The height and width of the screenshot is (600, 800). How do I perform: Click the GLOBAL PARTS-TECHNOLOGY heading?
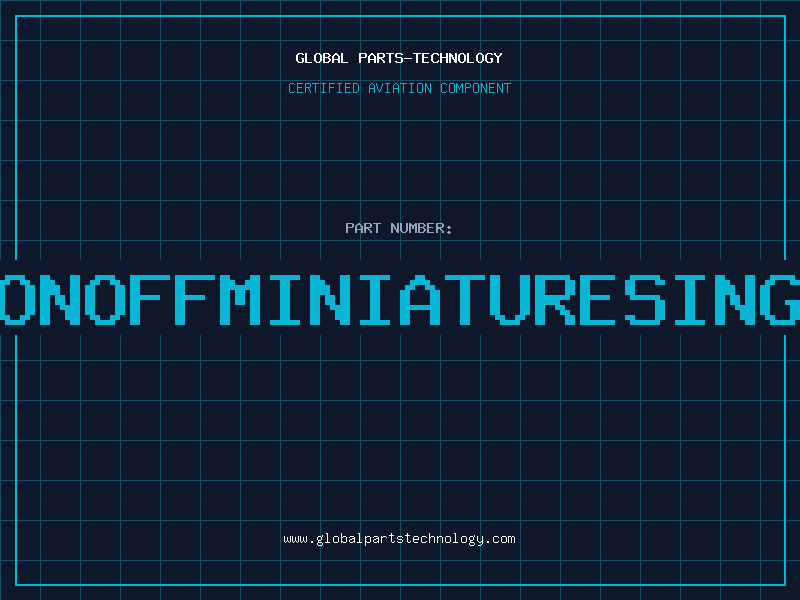[399, 58]
